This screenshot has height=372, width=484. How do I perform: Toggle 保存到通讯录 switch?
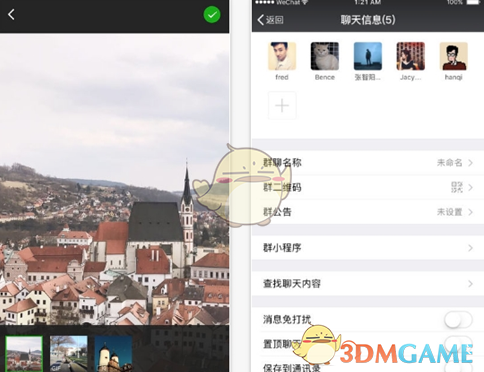458,367
